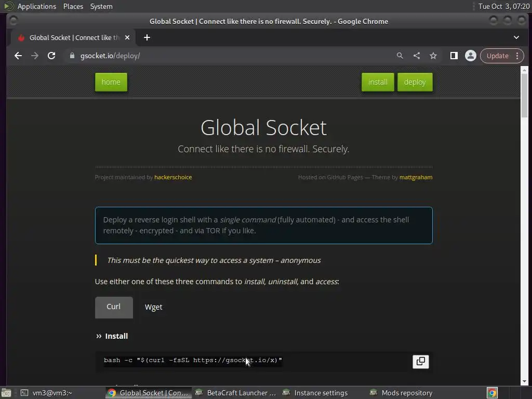Bookmark this page with the star icon

(x=433, y=56)
